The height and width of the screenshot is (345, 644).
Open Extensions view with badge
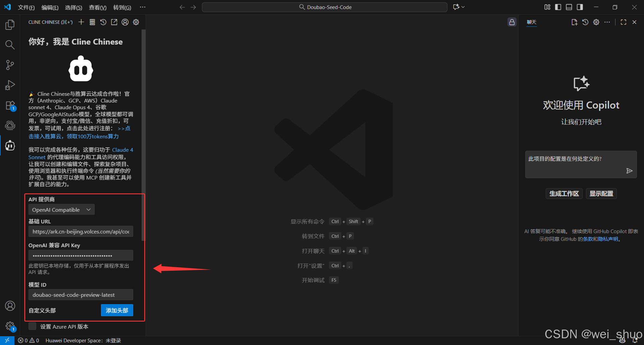[x=10, y=106]
